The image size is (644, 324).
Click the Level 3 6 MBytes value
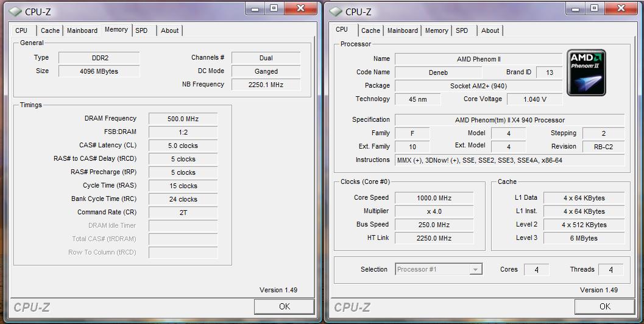584,238
